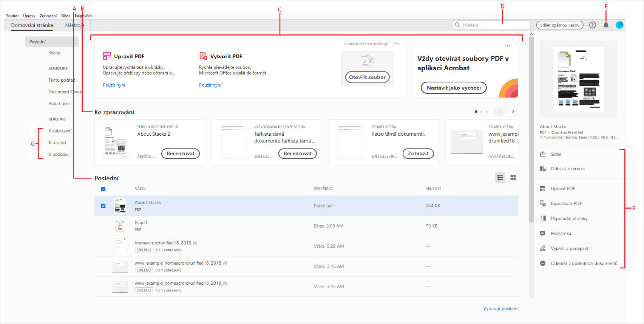Uncheck the About Stacks file checkbox
This screenshot has width=644, height=324.
103,206
